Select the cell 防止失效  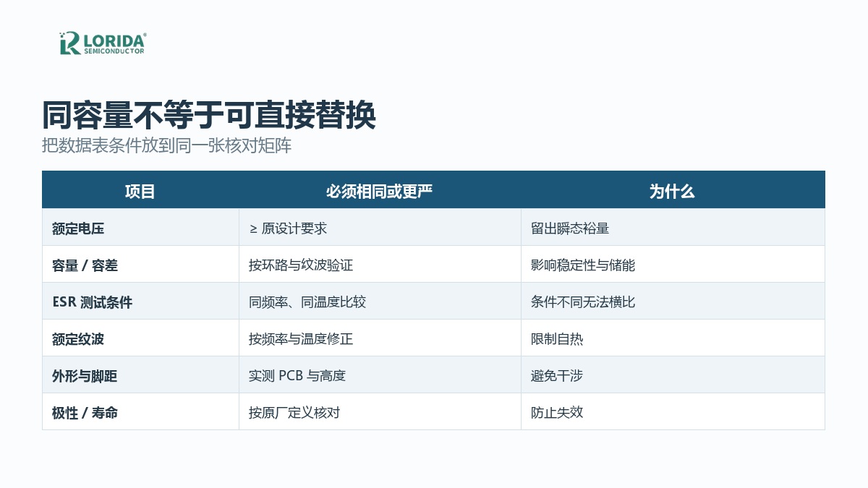673,412
